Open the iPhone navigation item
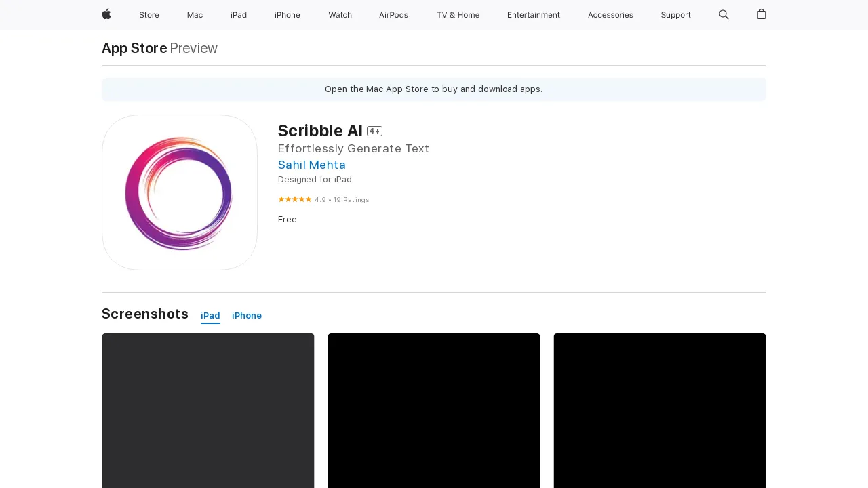 point(288,15)
